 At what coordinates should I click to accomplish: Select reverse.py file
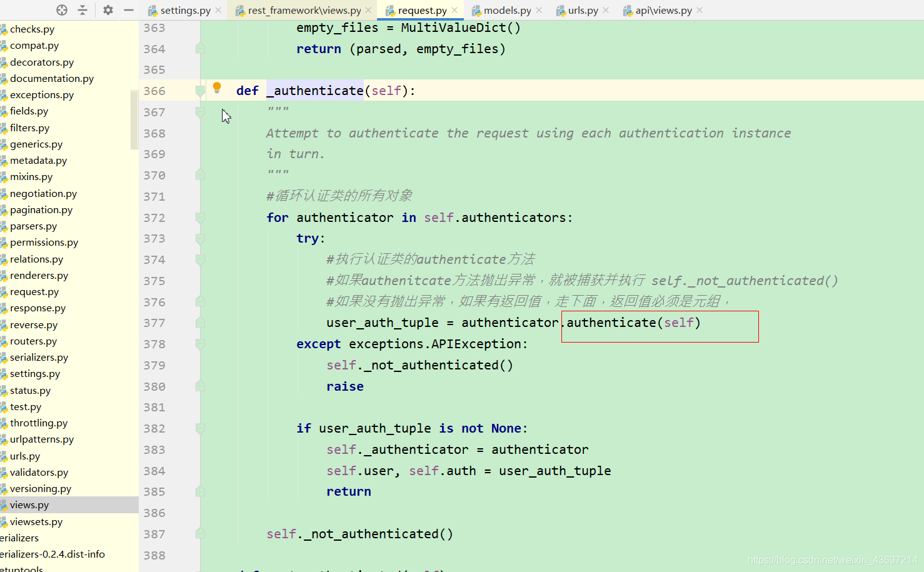[x=34, y=324]
